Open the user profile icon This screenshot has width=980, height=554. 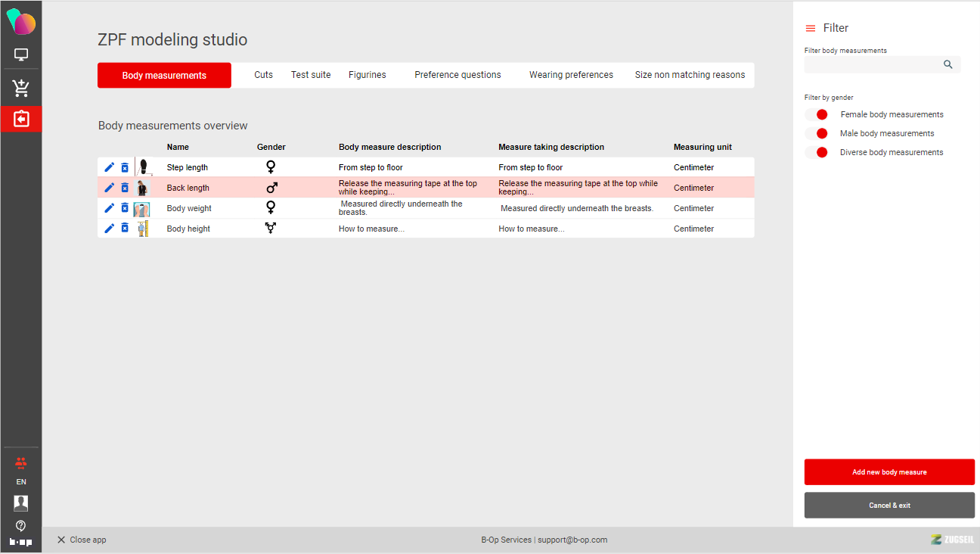click(x=21, y=503)
